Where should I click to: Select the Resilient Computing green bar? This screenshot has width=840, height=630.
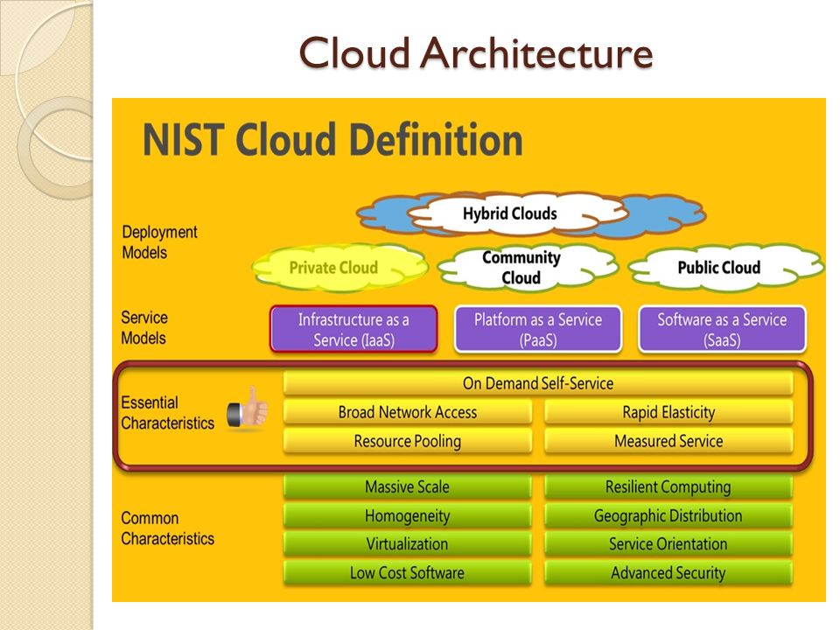(x=668, y=486)
